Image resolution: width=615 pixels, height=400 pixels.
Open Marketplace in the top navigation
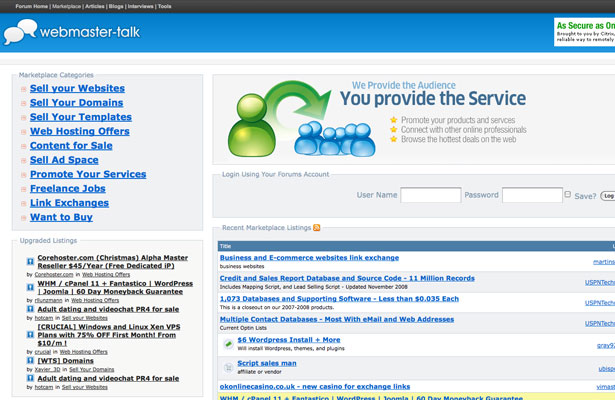[x=67, y=6]
